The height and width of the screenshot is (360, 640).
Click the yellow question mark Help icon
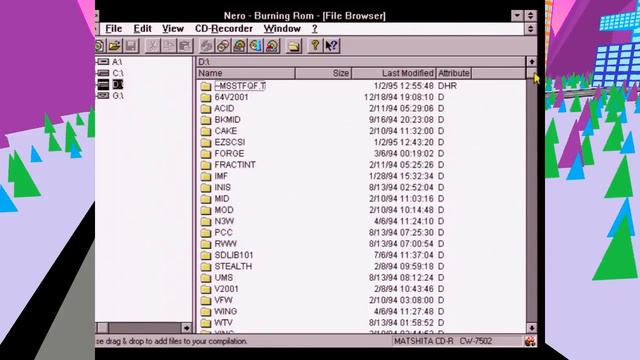point(315,46)
